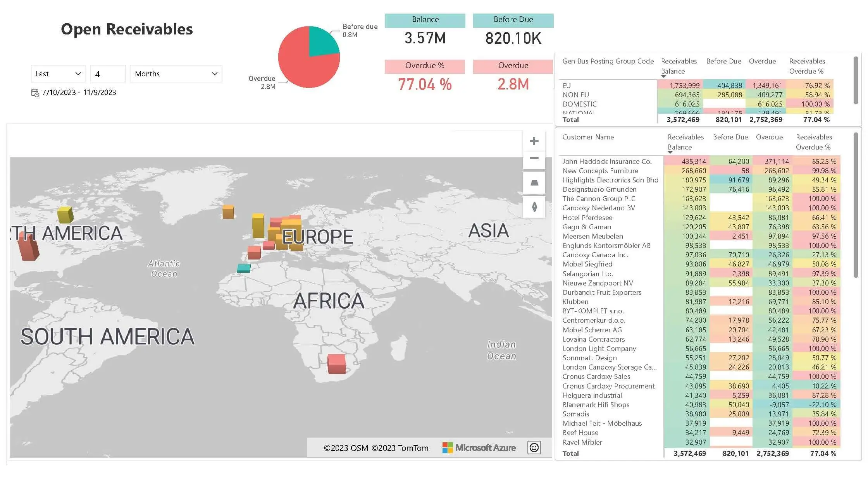Image resolution: width=868 pixels, height=495 pixels.
Task: Open the Months unit dropdown
Action: pos(176,74)
